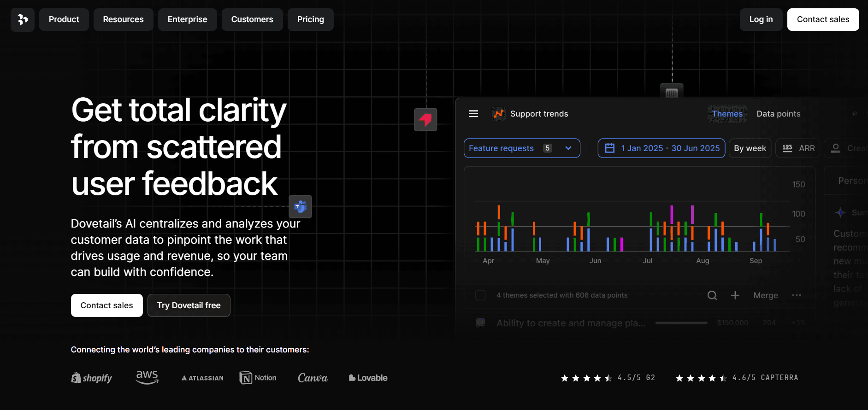The width and height of the screenshot is (868, 410).
Task: Switch to the Data points tab
Action: (x=779, y=114)
